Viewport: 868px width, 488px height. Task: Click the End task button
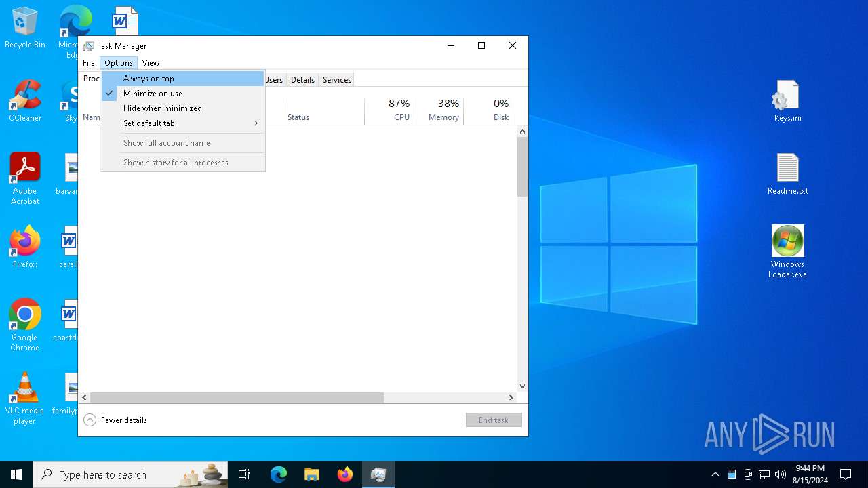pos(494,420)
